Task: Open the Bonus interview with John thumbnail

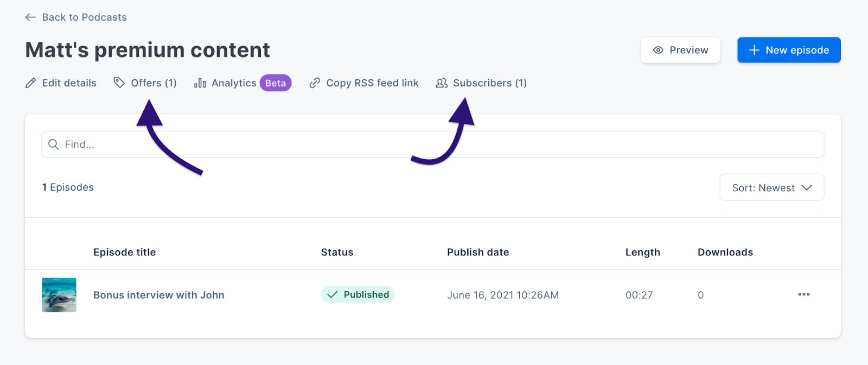Action: click(x=59, y=295)
